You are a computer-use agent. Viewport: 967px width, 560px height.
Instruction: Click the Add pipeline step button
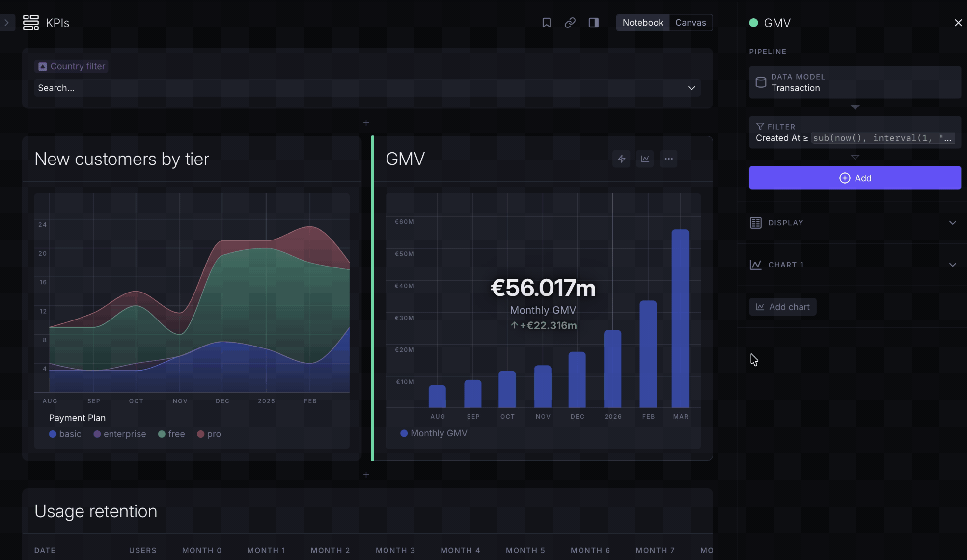(x=855, y=178)
